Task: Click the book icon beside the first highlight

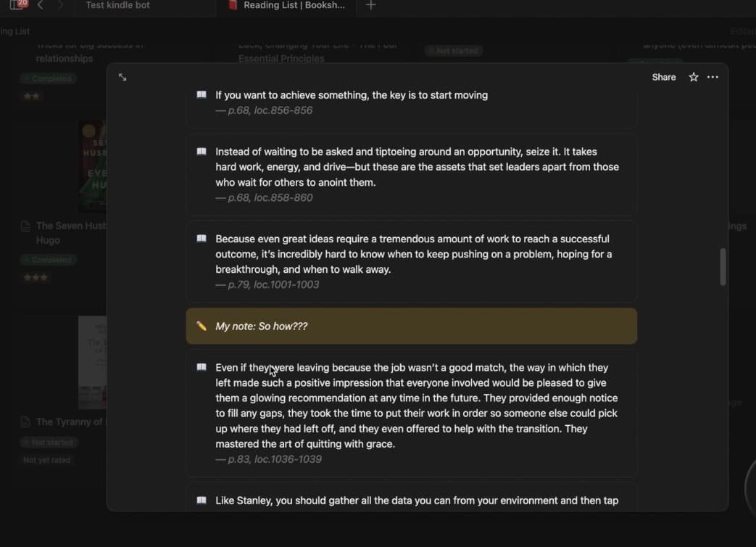Action: point(201,94)
